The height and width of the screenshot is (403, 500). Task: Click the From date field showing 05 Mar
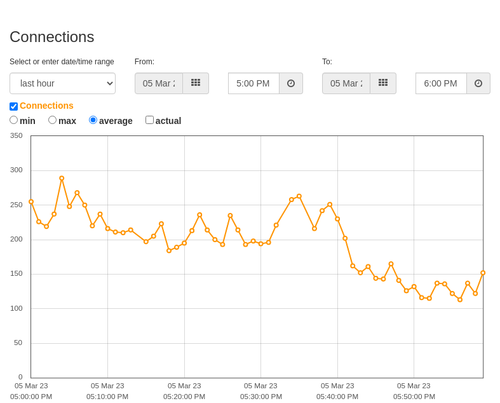click(x=159, y=83)
